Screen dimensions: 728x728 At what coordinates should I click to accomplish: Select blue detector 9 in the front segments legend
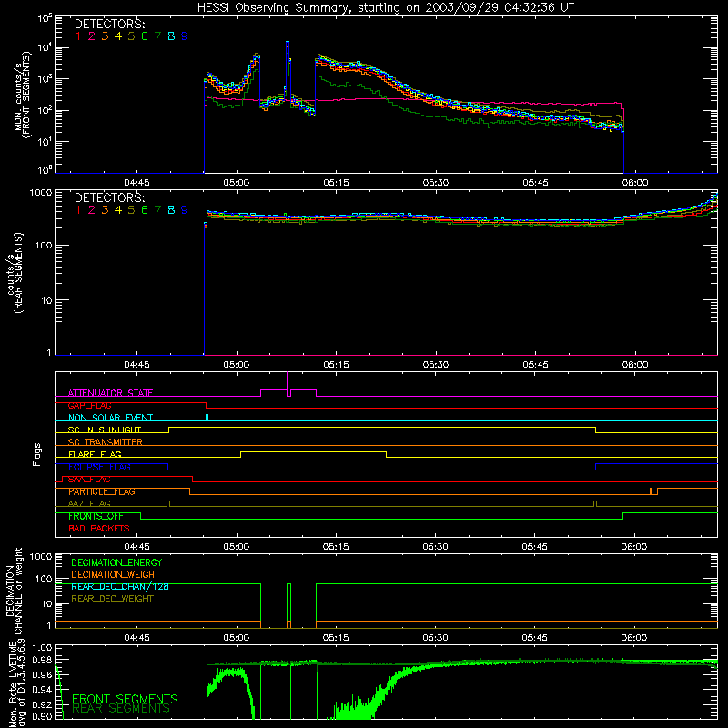[x=185, y=36]
